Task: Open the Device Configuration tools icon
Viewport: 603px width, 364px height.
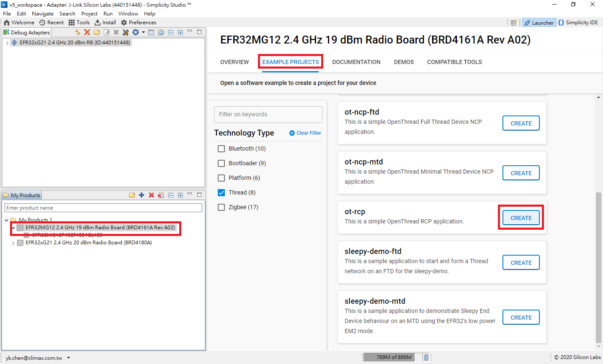Action: 126,32
